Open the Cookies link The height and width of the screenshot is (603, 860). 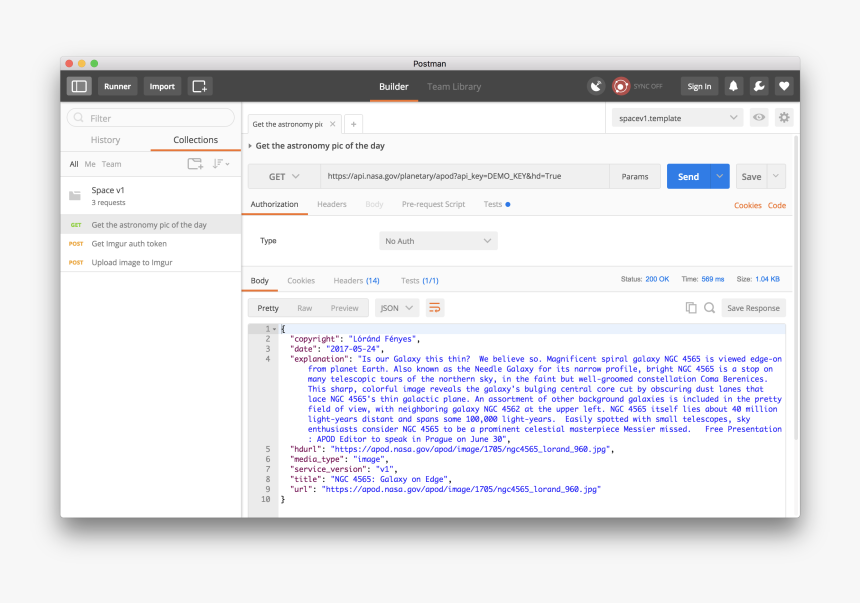[748, 205]
